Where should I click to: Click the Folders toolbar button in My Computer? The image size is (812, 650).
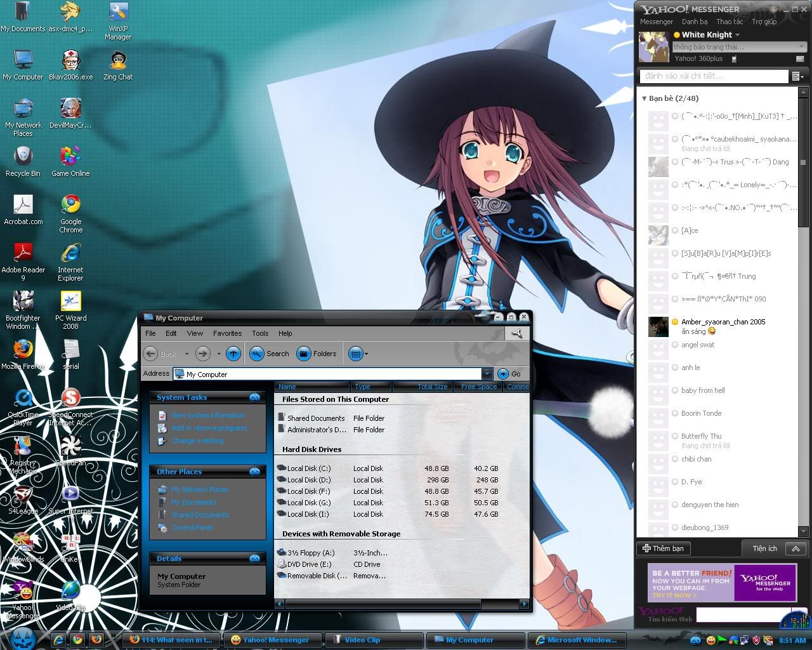[317, 354]
